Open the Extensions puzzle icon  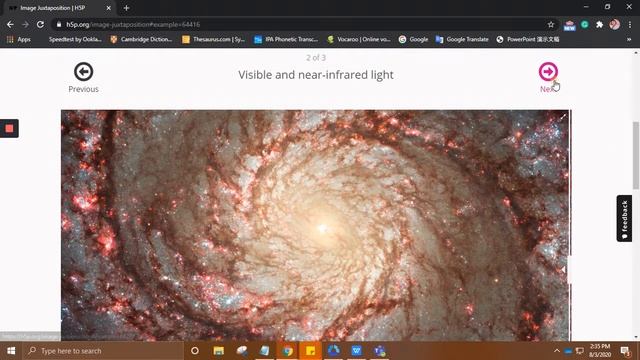(x=600, y=24)
